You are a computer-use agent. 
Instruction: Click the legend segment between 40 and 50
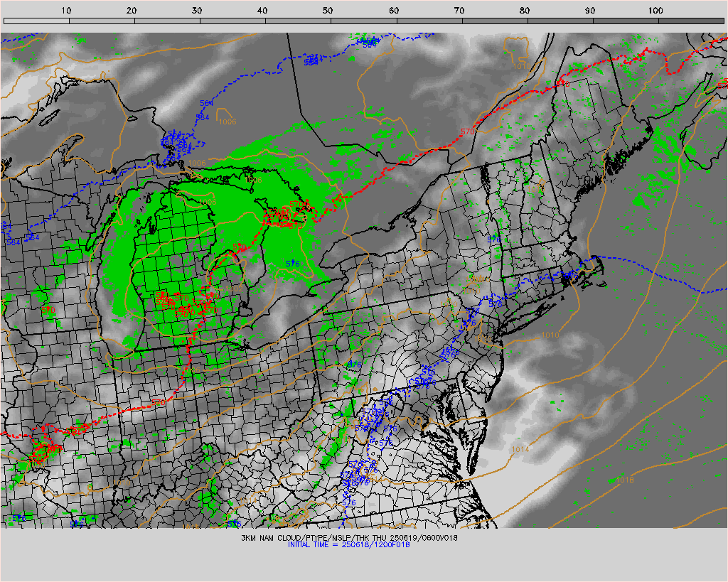tap(299, 21)
